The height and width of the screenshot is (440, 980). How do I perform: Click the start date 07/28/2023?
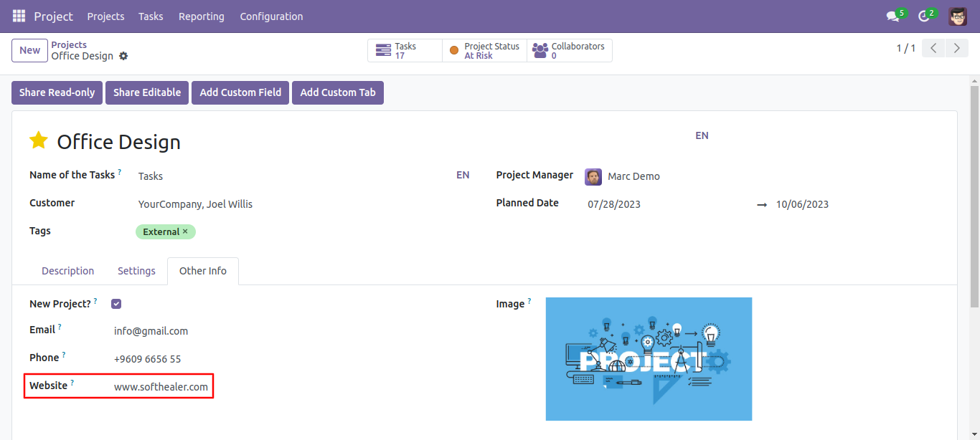[x=614, y=204]
